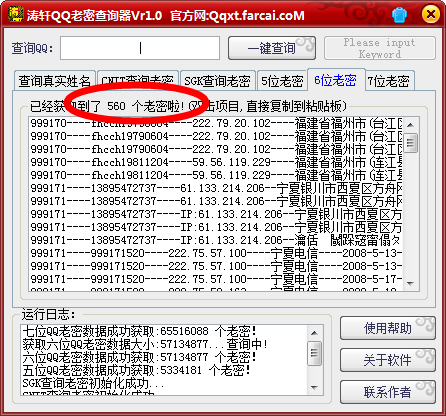Click the Please input Keyword box
446x416 pixels.
(380, 48)
